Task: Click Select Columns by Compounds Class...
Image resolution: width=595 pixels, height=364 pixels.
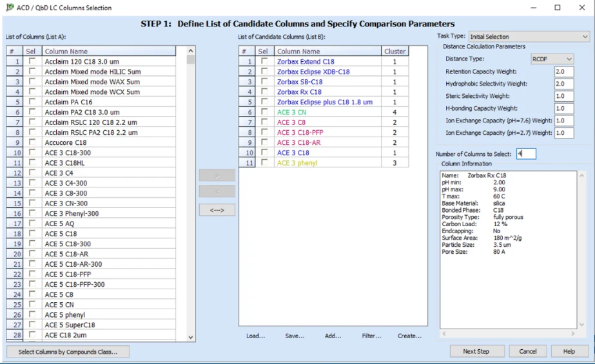Action: [68, 352]
